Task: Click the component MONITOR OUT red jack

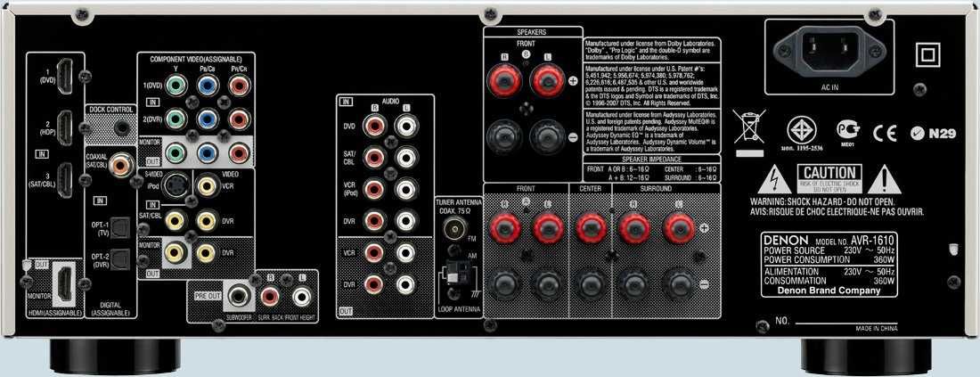Action: [239, 152]
